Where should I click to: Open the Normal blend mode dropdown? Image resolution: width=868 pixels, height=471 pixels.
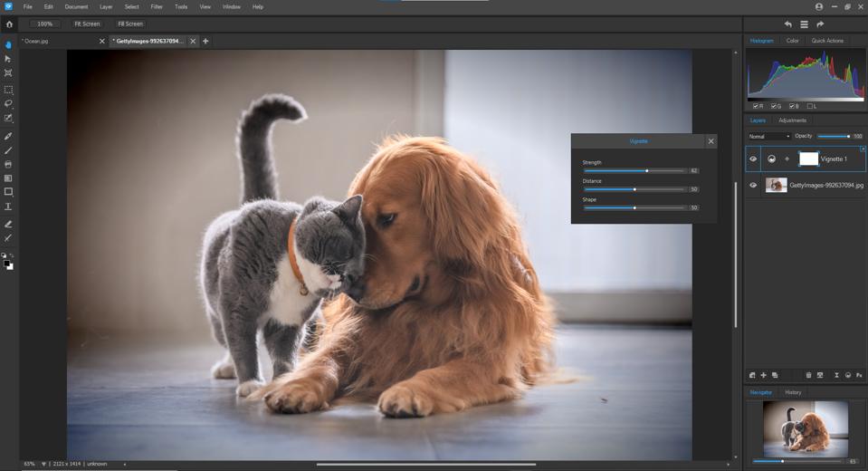769,136
